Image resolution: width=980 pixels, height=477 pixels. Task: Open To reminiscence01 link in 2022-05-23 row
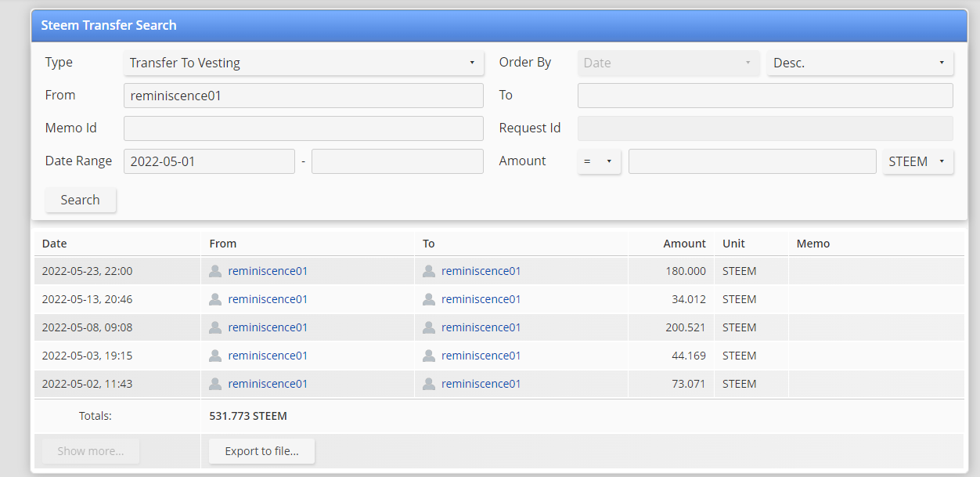point(481,271)
